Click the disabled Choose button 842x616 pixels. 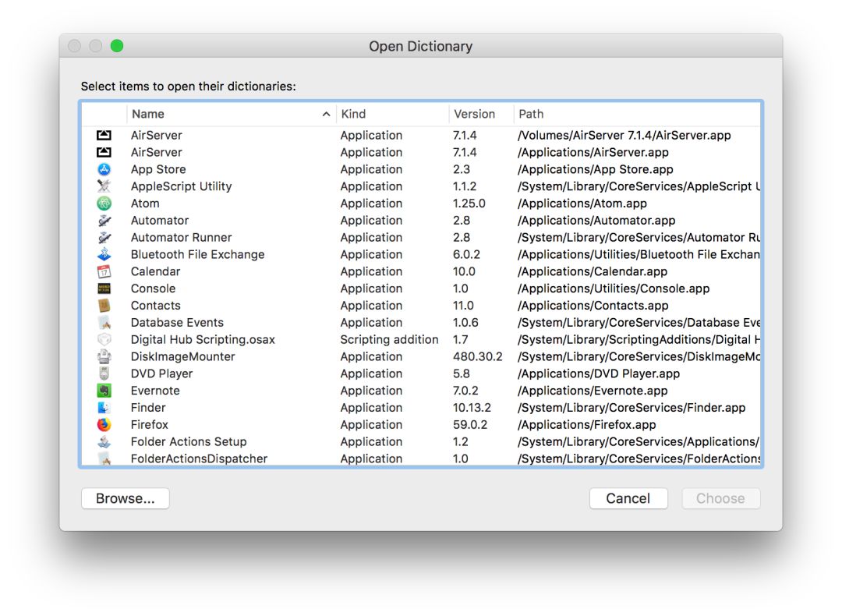720,498
